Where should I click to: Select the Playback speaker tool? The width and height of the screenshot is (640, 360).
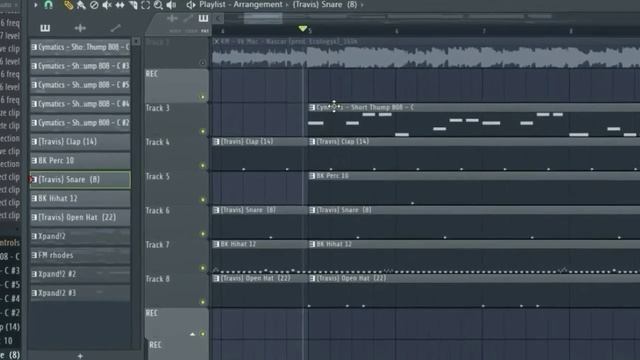click(171, 5)
